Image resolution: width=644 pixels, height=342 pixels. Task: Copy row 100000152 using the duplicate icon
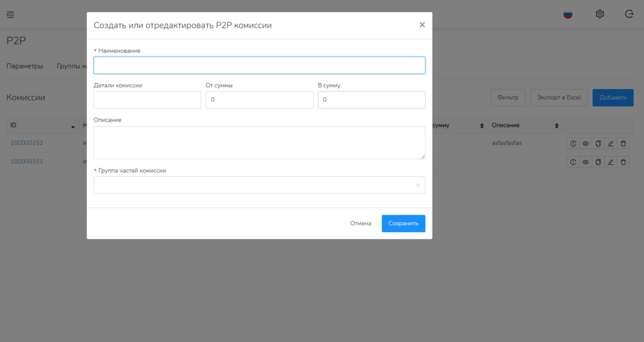point(598,144)
